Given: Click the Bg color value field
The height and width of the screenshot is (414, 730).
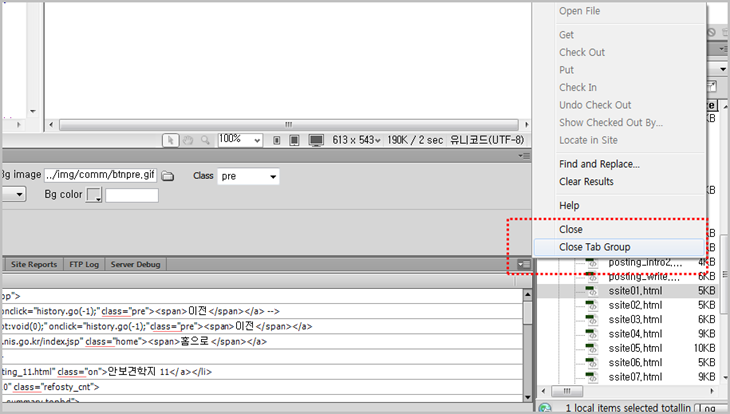Looking at the screenshot, I should [132, 195].
